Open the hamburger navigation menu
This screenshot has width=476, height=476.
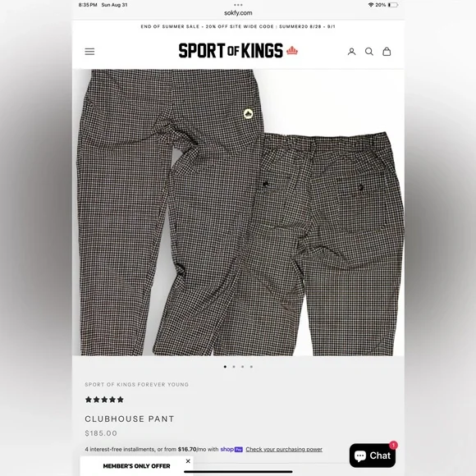(89, 52)
